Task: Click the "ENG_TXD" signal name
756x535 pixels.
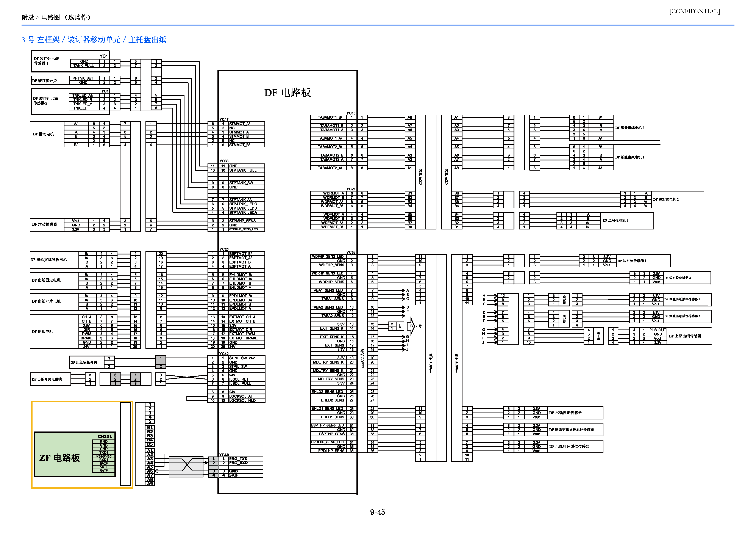Action: (238, 459)
